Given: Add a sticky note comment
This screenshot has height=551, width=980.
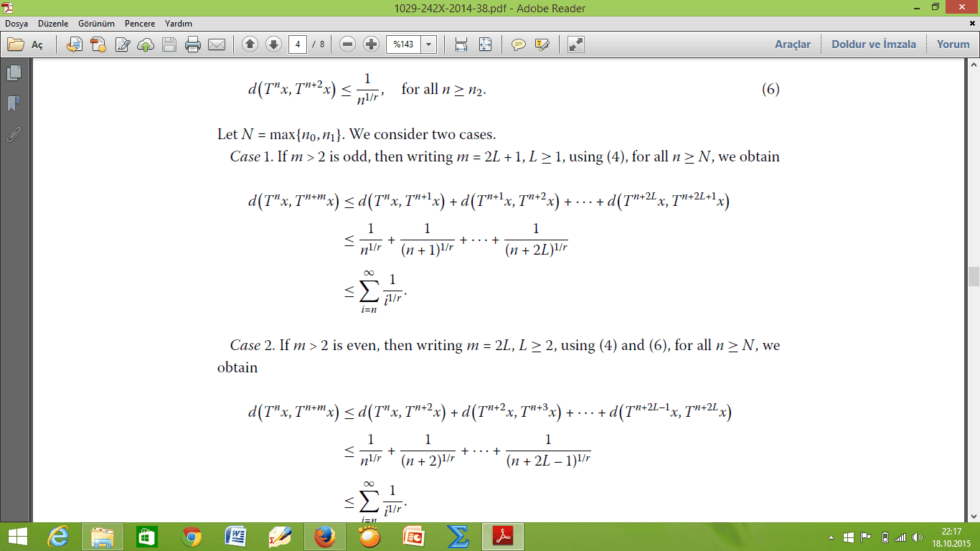Looking at the screenshot, I should point(518,44).
